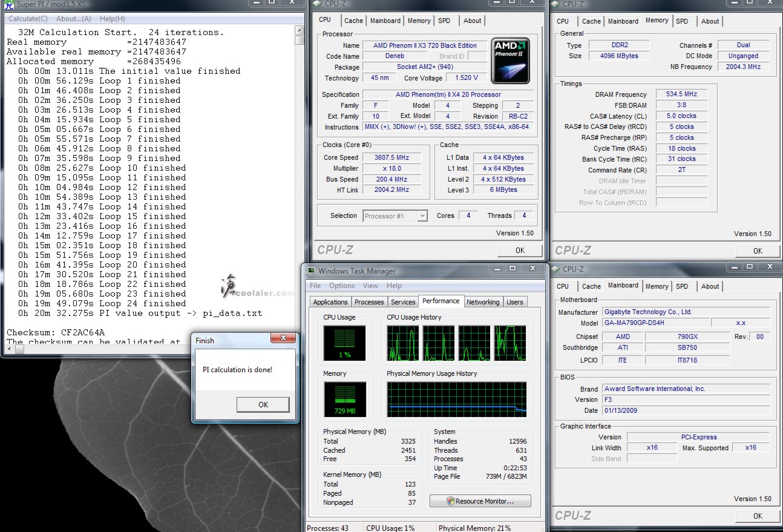Click the Multiplier x 18.0 value

tap(391, 168)
